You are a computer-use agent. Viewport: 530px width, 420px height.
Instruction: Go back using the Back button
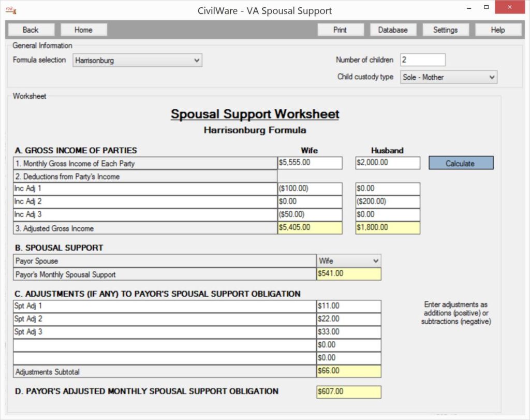(x=31, y=30)
